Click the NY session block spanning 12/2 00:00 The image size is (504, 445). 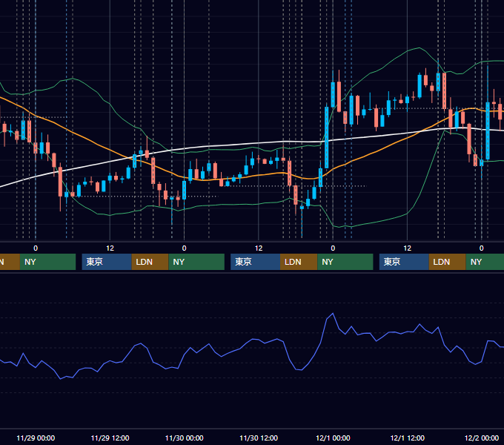pyautogui.click(x=485, y=262)
